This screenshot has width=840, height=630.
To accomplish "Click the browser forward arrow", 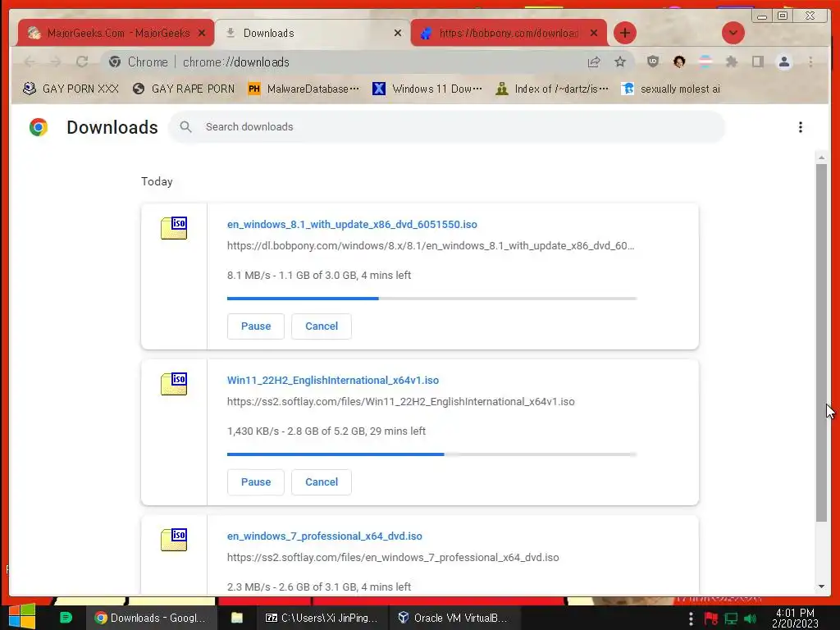I will coord(56,62).
